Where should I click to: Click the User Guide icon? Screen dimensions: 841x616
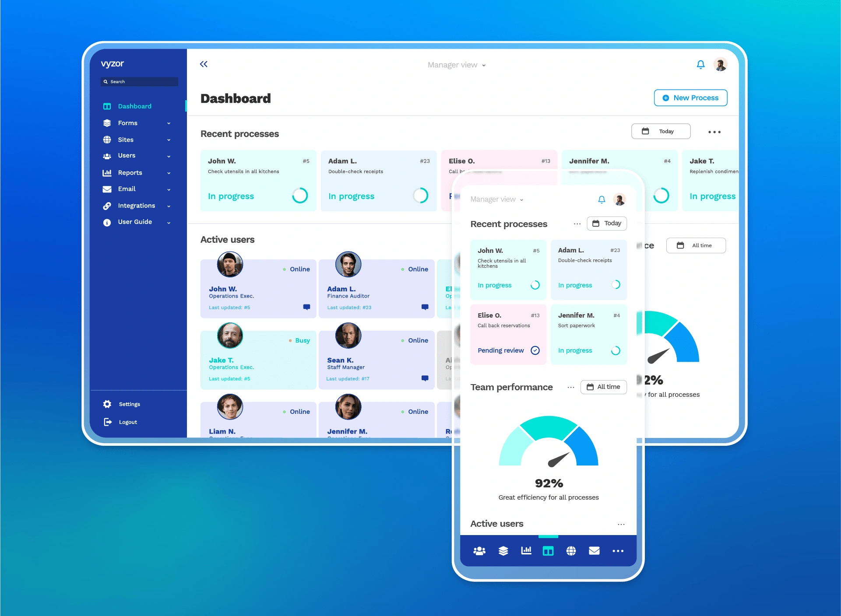[106, 221]
